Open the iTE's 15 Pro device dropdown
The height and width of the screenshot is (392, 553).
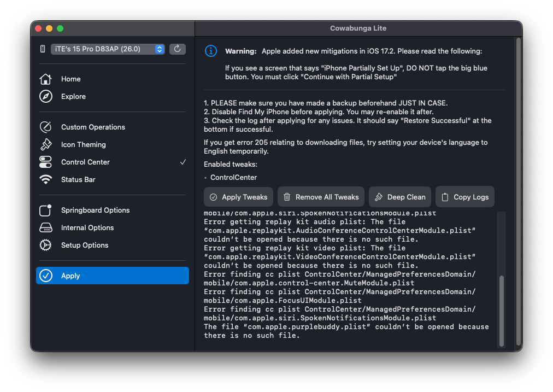click(x=108, y=49)
